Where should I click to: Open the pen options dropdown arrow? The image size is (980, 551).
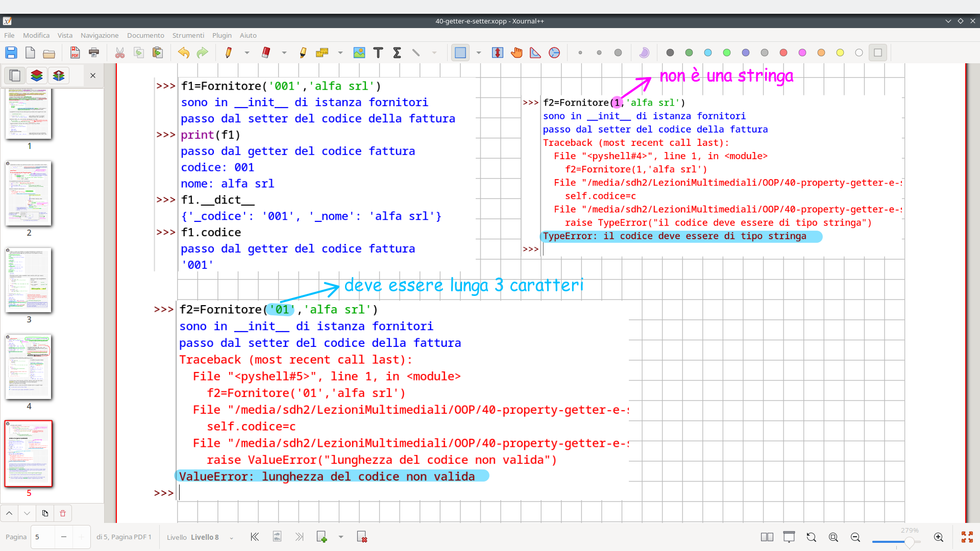[247, 53]
